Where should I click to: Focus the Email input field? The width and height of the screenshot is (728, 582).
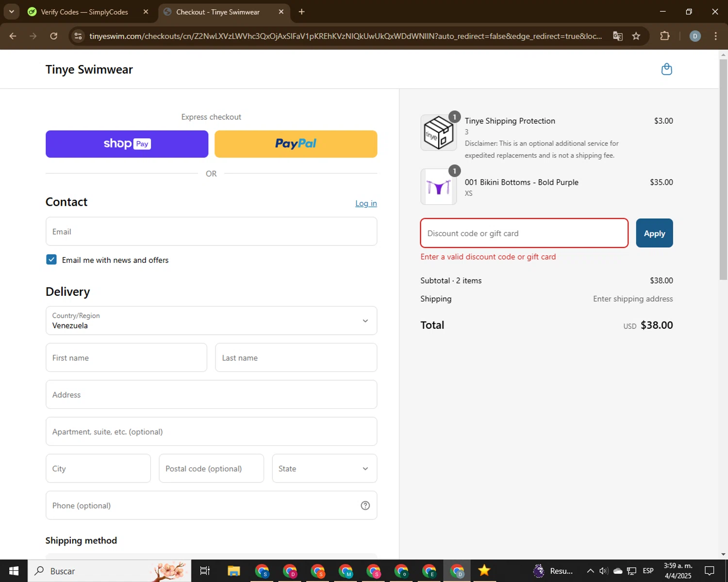[x=211, y=231]
